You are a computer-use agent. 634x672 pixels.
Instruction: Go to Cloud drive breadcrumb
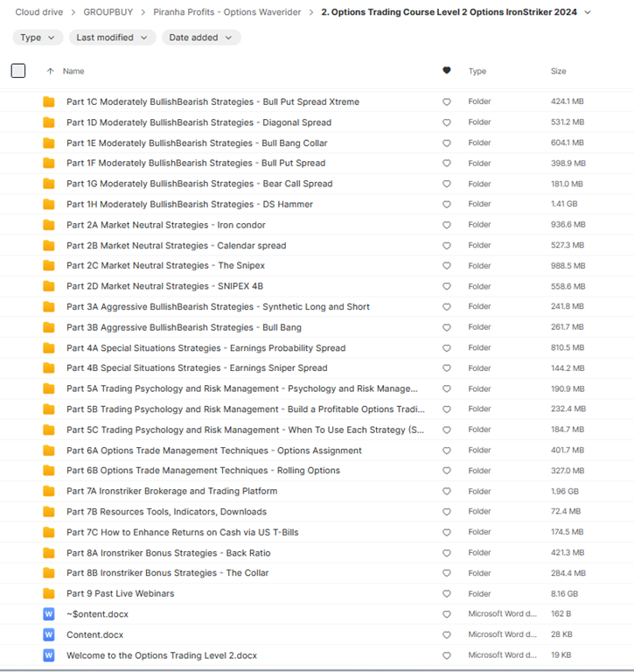coord(38,12)
